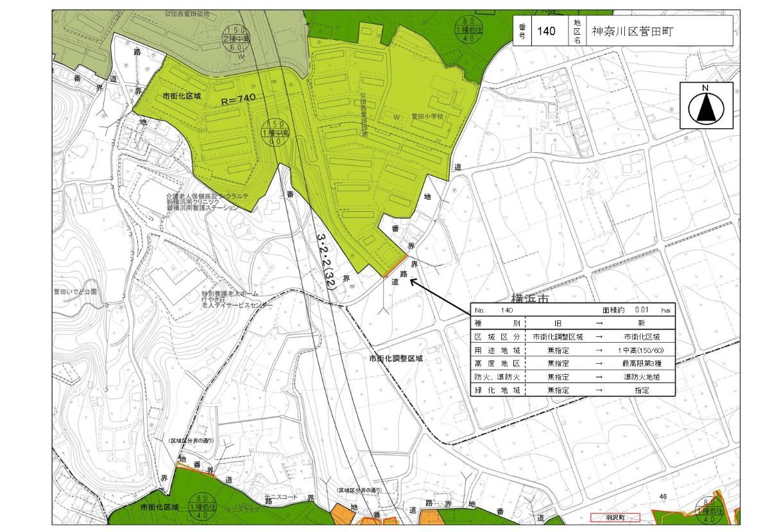Select the 用途地域 row in the table
770x532 pixels.
click(x=571, y=350)
